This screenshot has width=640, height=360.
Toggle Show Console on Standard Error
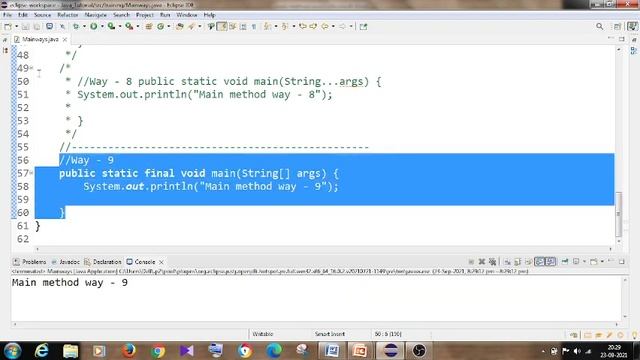tap(551, 262)
